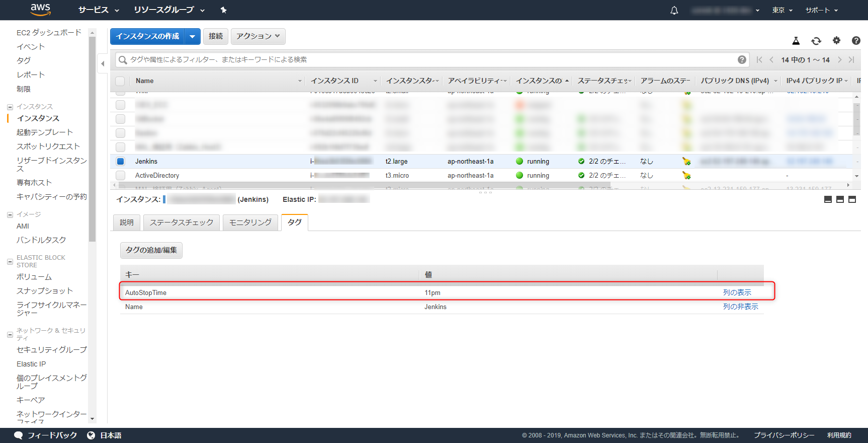Image resolution: width=868 pixels, height=443 pixels.
Task: Sort by the インスタンス ID column header
Action: (x=334, y=81)
